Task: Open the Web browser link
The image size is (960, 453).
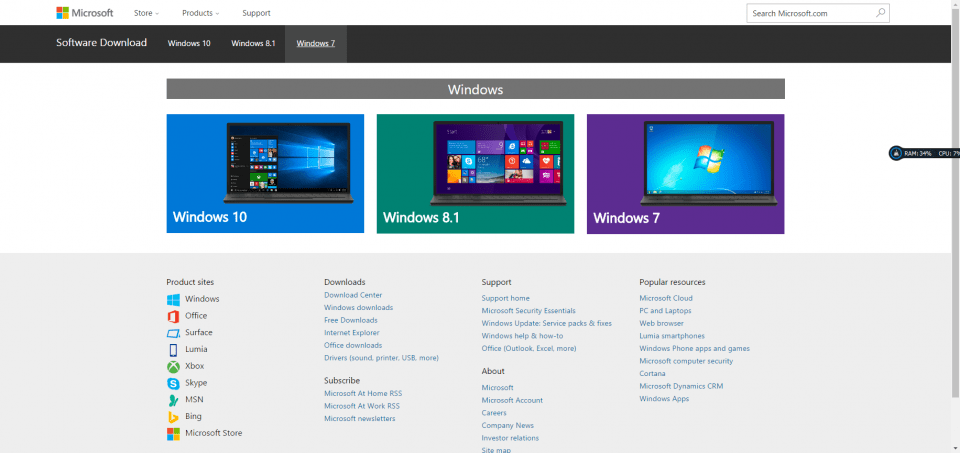Action: click(661, 323)
